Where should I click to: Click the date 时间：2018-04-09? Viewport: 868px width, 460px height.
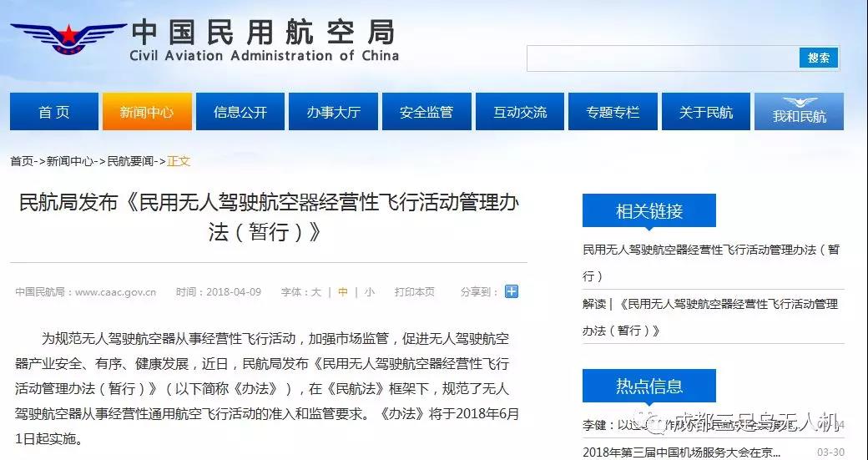(219, 291)
